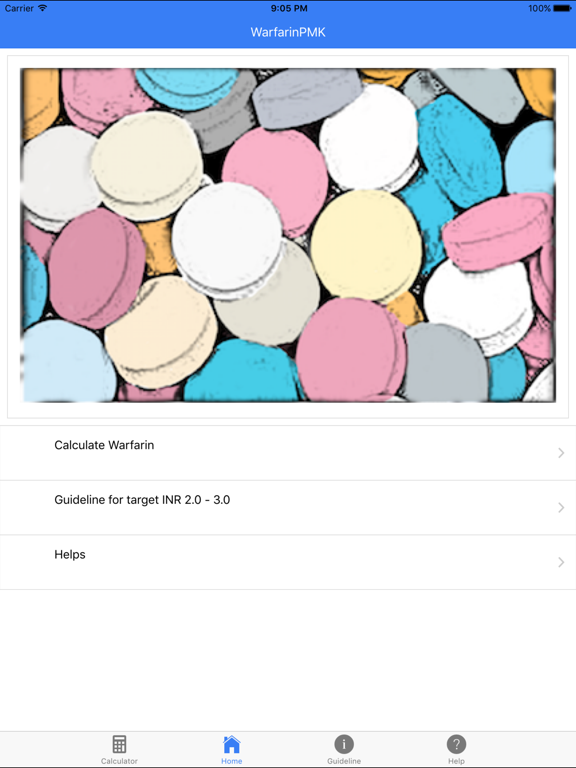The width and height of the screenshot is (576, 768).
Task: Select the Help tab label
Action: point(456,761)
